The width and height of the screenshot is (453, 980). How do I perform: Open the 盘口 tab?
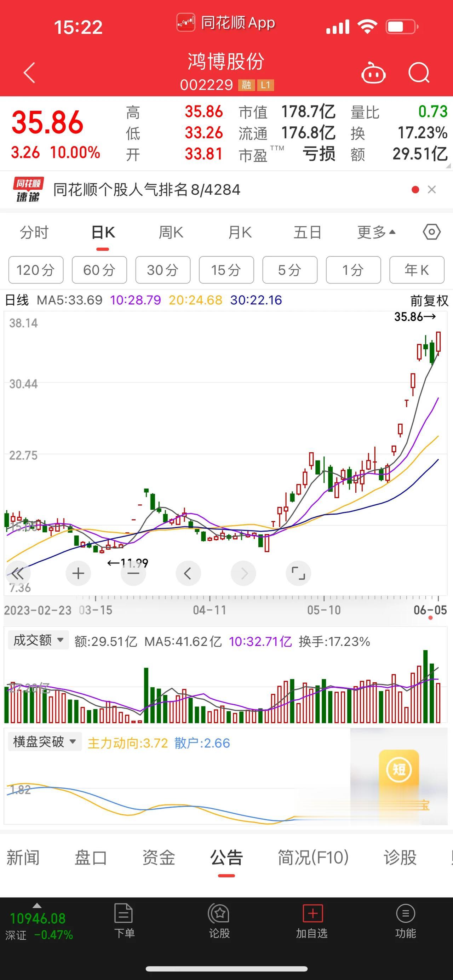coord(91,858)
